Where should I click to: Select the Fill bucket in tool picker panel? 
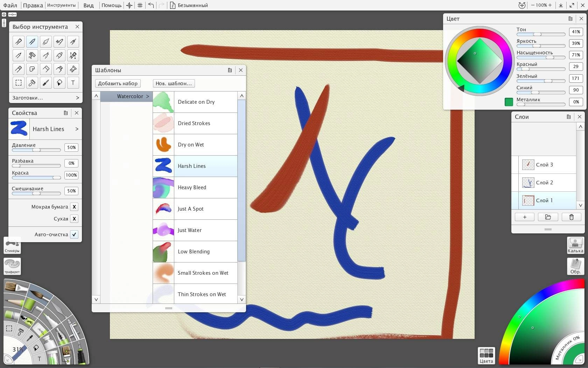[x=59, y=83]
